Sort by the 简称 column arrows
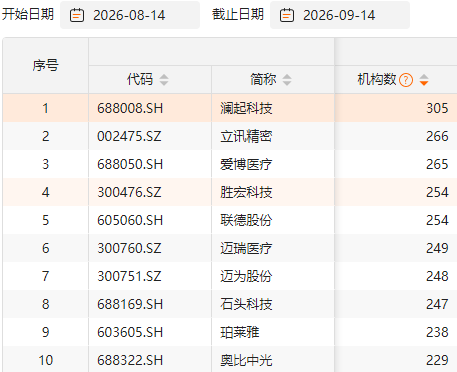The width and height of the screenshot is (457, 372). click(x=287, y=80)
